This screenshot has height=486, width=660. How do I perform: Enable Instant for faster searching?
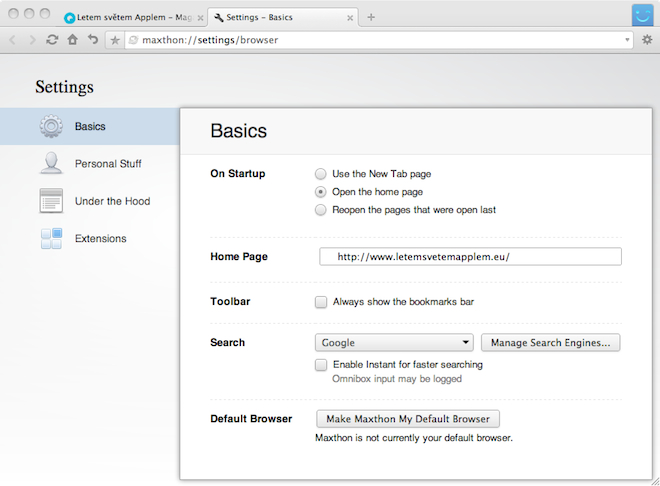(321, 364)
